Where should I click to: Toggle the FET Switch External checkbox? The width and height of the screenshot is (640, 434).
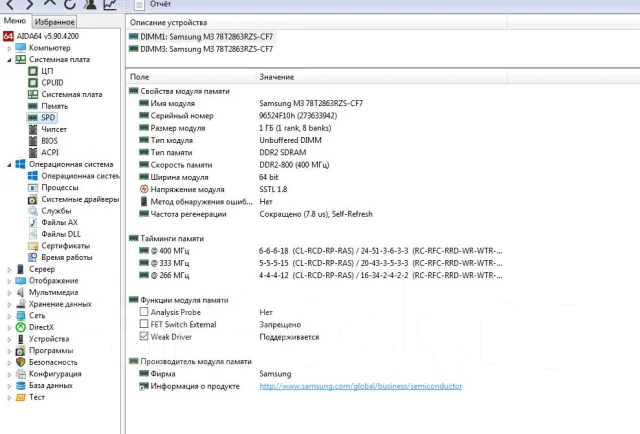144,324
